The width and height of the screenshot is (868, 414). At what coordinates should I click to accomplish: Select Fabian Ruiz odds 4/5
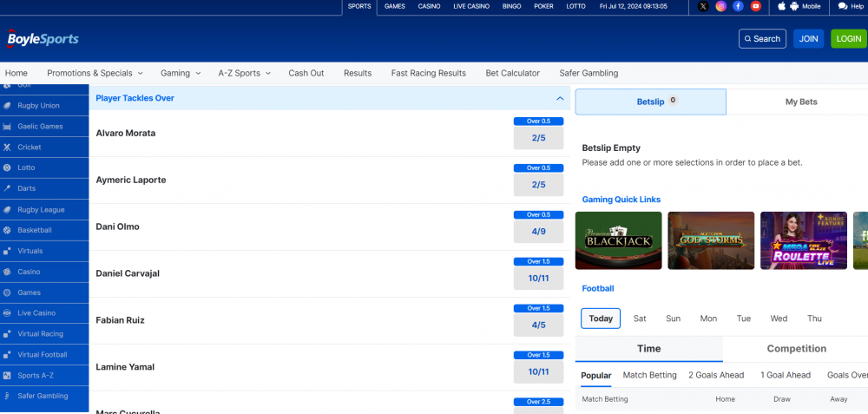539,325
